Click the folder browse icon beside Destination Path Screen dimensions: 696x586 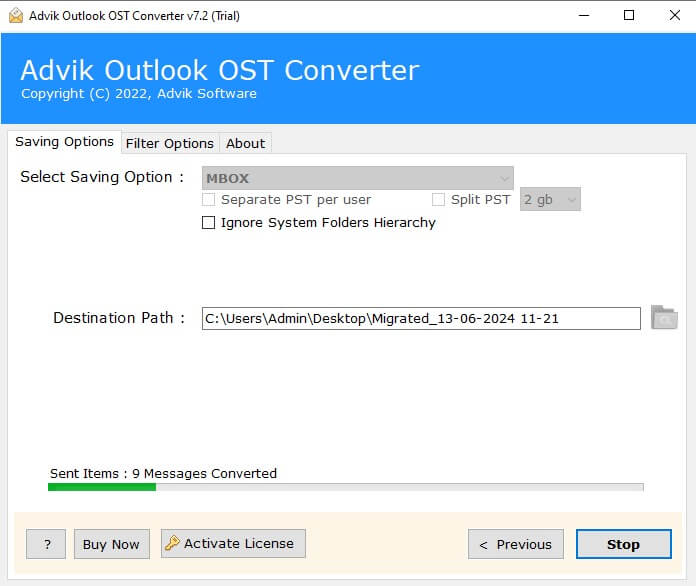664,317
